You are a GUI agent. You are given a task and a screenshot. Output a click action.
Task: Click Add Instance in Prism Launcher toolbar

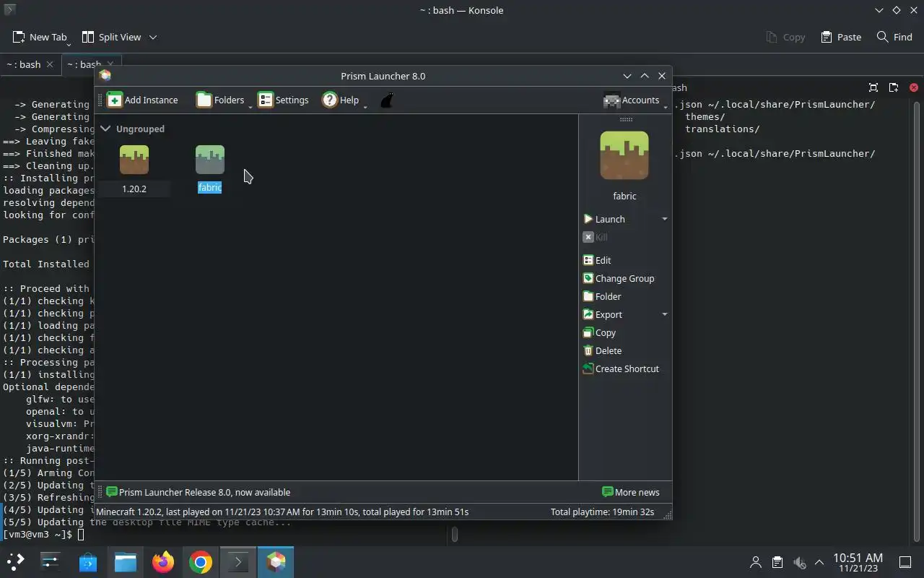142,100
